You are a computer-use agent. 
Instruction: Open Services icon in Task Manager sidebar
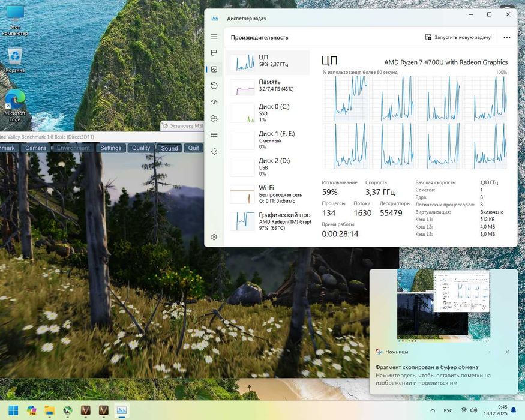tap(214, 151)
